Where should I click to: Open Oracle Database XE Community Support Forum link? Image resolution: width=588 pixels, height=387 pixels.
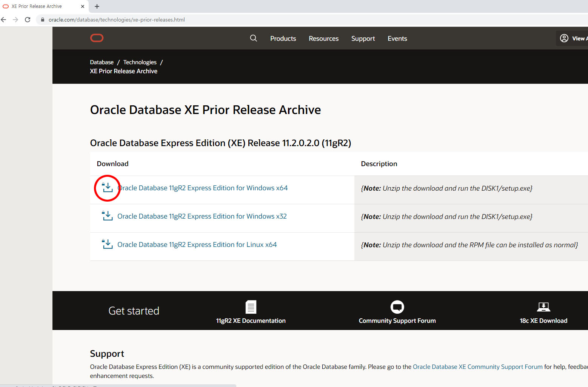point(477,367)
